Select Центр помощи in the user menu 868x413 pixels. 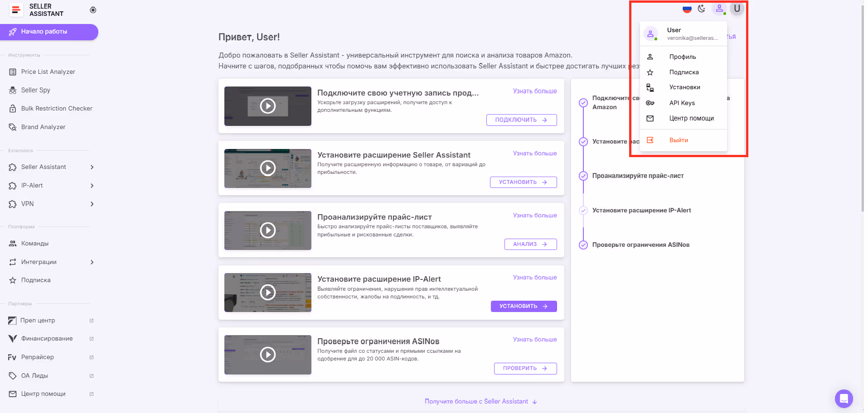(684, 119)
